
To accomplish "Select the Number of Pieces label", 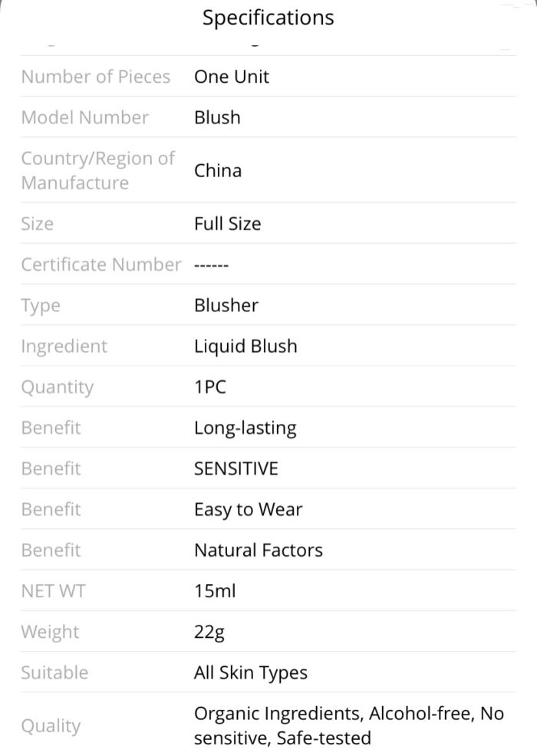I will click(x=96, y=77).
